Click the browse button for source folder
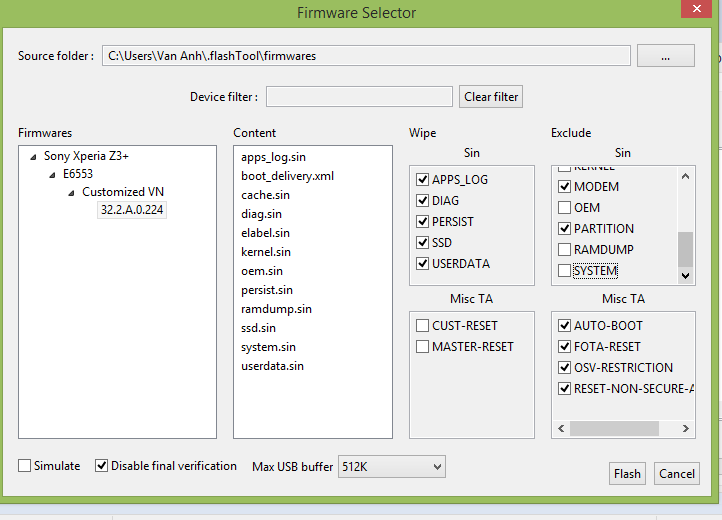The height and width of the screenshot is (520, 722). [x=665, y=56]
